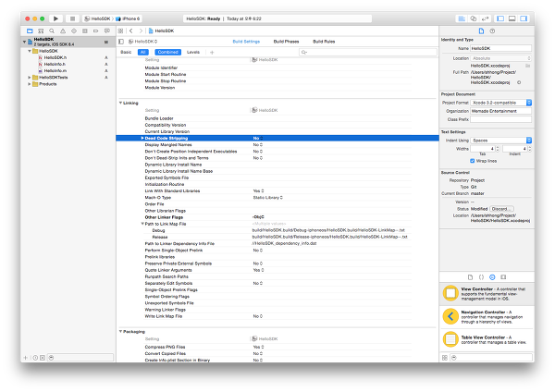
Task: Select All settings filter
Action: 143,52
